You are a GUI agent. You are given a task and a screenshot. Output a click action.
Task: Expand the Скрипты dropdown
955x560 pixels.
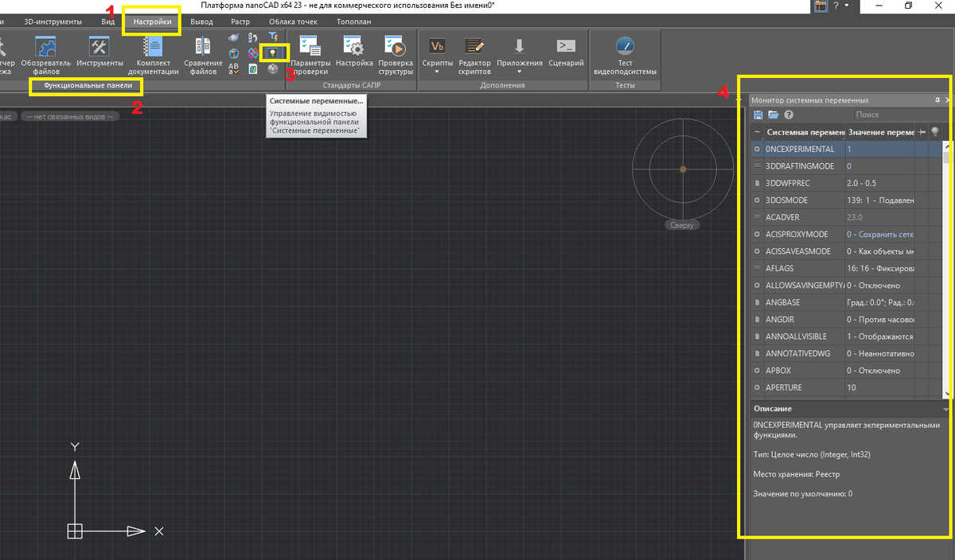tap(438, 72)
